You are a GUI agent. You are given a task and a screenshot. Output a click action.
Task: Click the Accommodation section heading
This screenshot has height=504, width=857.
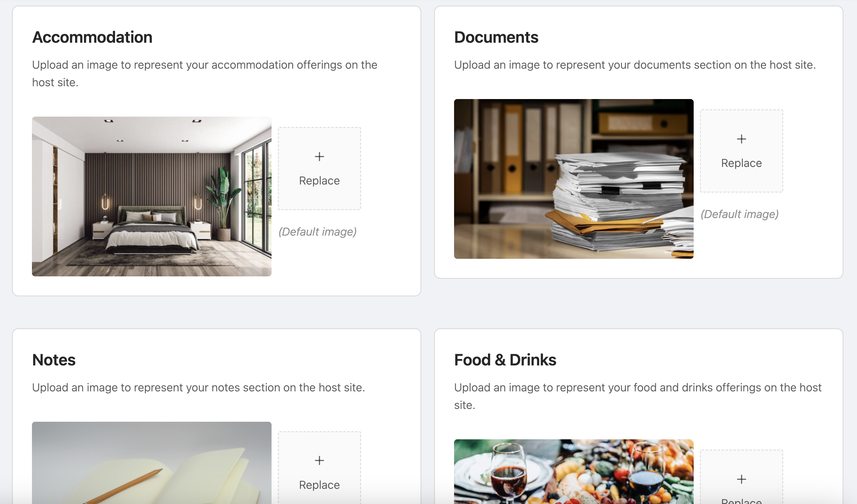(x=92, y=37)
